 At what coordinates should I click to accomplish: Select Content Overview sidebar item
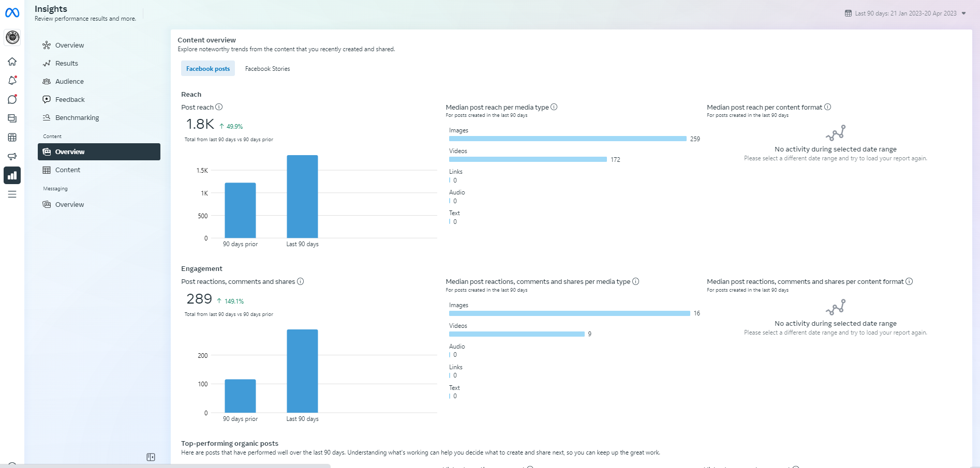[99, 152]
